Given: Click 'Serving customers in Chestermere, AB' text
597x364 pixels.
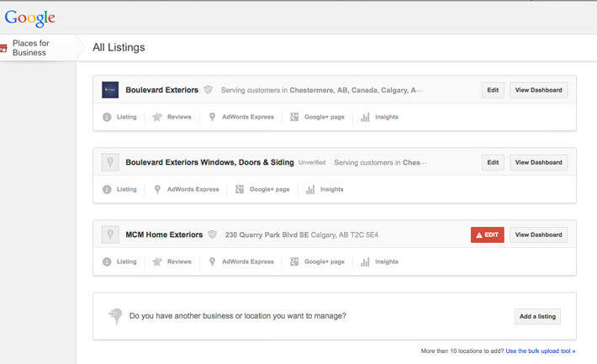Looking at the screenshot, I should (322, 90).
